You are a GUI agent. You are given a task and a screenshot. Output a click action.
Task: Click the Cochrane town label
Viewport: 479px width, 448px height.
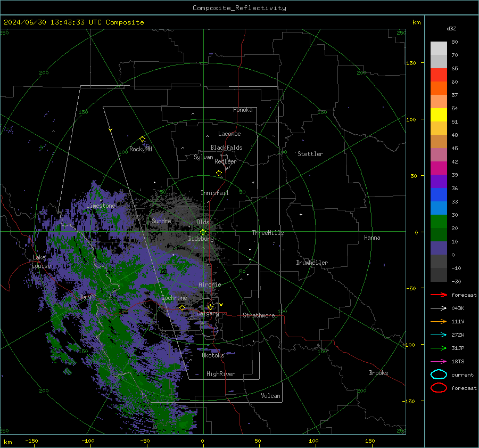(174, 298)
